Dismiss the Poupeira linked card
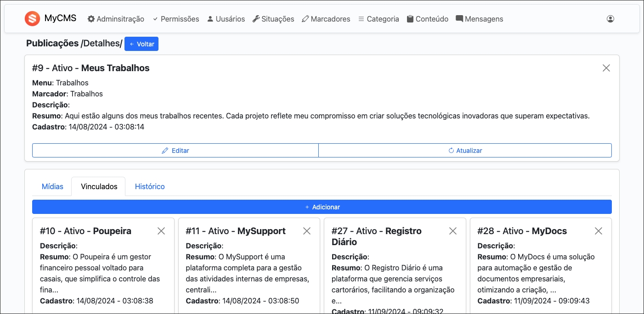644x314 pixels. pyautogui.click(x=161, y=231)
